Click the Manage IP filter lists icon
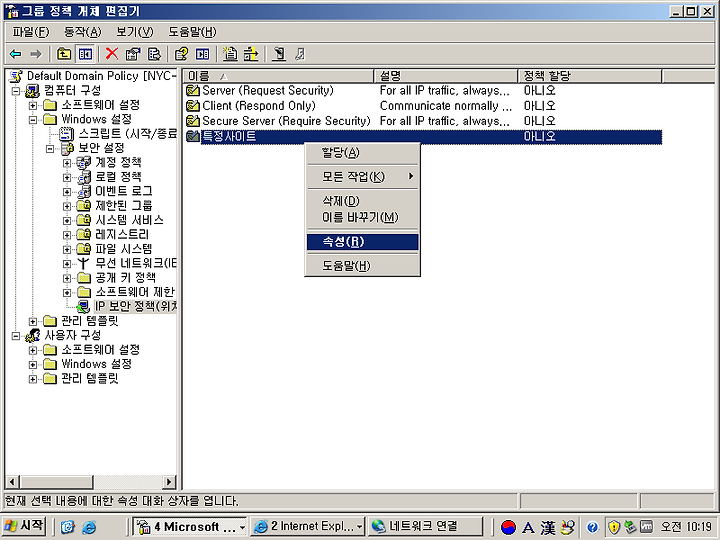 tap(251, 54)
